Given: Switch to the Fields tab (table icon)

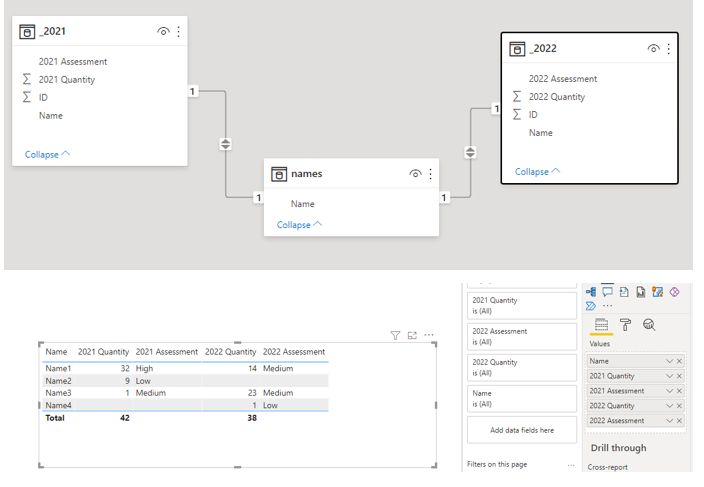Looking at the screenshot, I should (x=601, y=325).
